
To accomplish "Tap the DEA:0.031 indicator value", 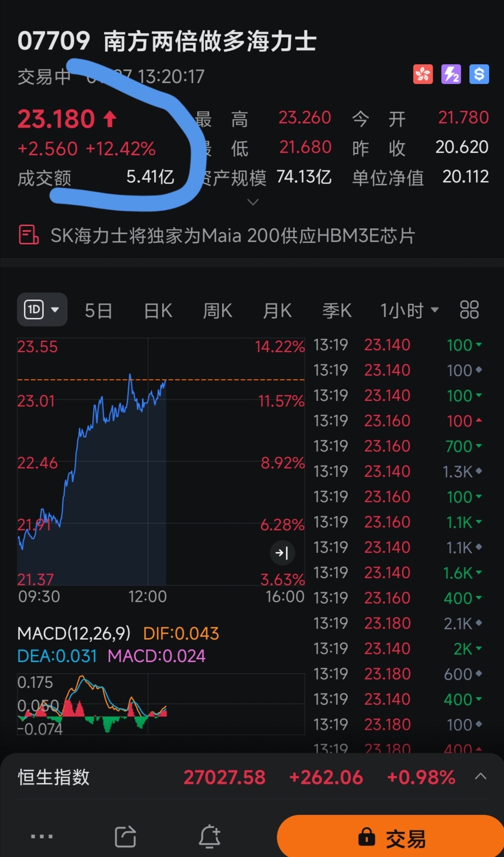I will pos(57,655).
